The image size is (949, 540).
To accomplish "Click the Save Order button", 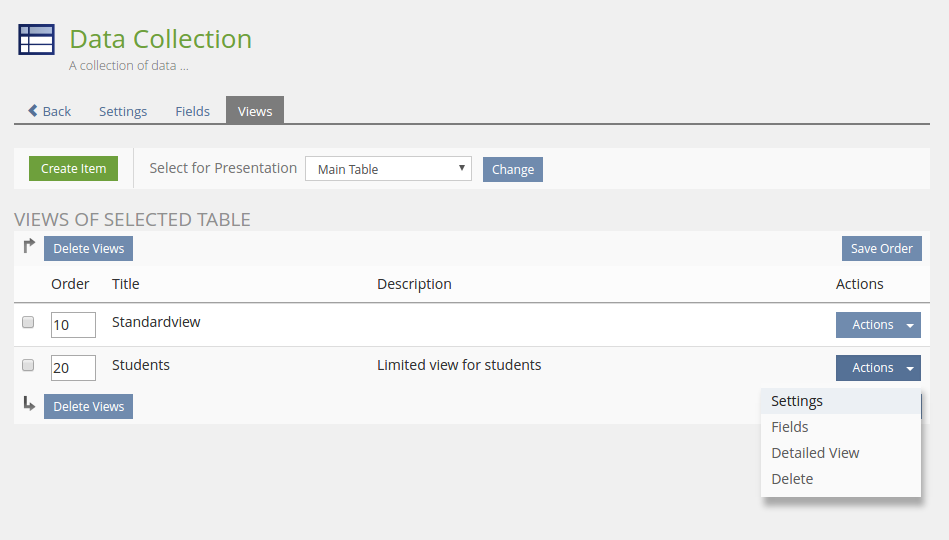I will tap(881, 249).
